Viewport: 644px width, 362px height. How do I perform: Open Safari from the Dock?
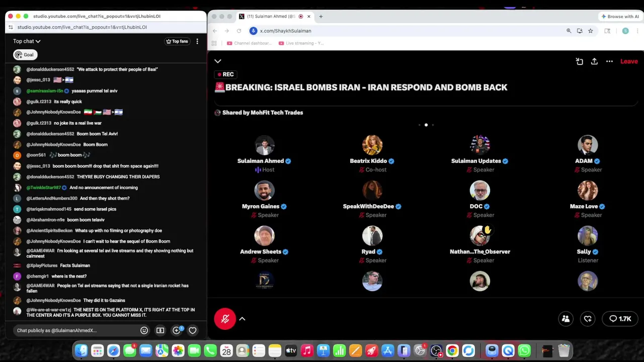pos(114,350)
